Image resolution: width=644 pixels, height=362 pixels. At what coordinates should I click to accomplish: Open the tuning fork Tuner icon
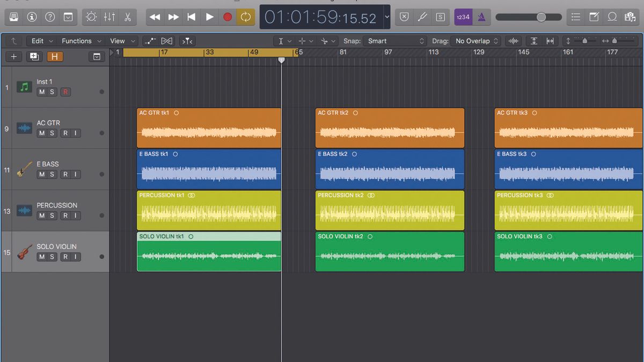pyautogui.click(x=423, y=17)
